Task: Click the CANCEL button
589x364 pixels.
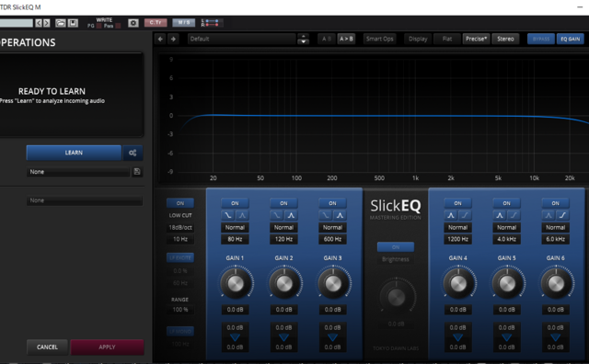Action: 47,347
